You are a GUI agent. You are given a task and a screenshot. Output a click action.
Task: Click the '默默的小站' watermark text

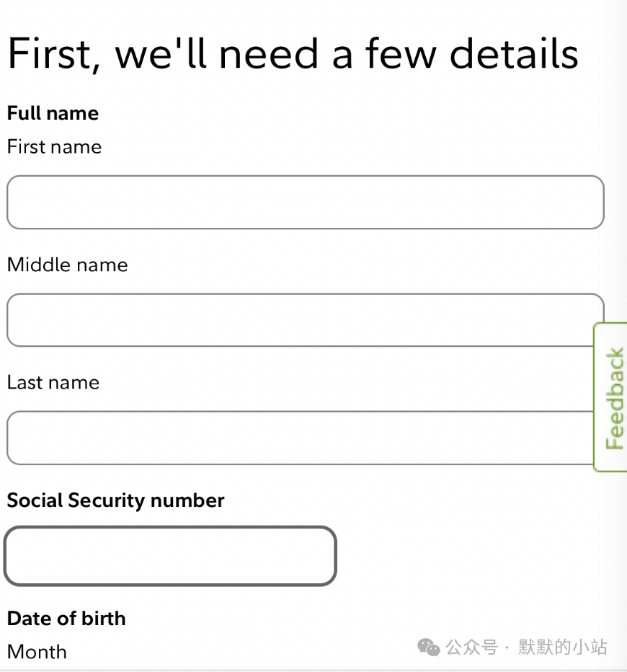tap(562, 647)
